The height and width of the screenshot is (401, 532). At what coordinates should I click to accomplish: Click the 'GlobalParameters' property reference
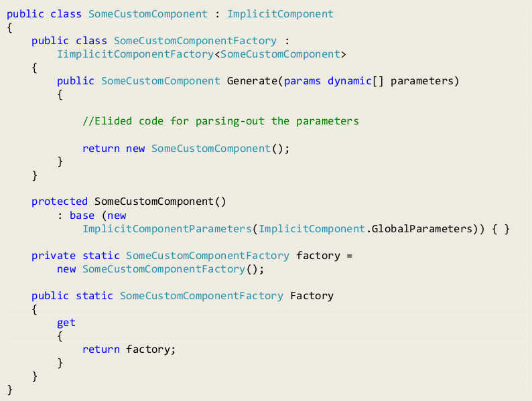pos(421,229)
